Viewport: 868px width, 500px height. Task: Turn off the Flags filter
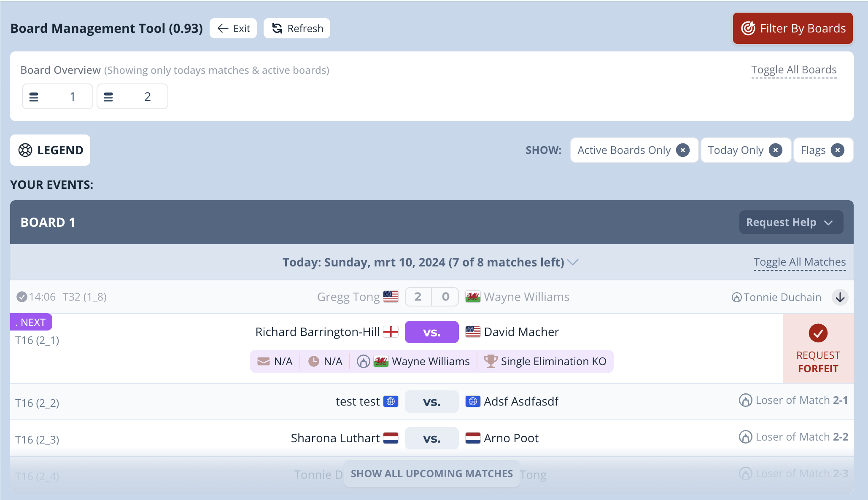pyautogui.click(x=837, y=150)
